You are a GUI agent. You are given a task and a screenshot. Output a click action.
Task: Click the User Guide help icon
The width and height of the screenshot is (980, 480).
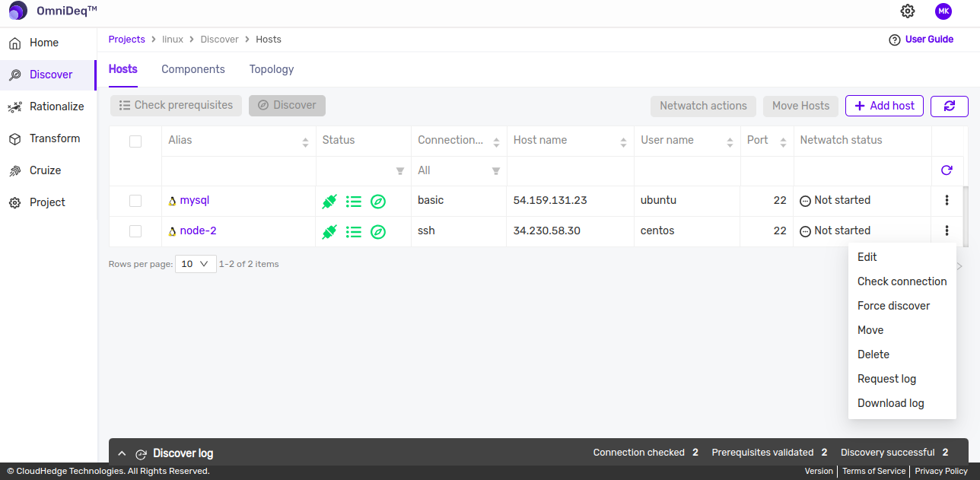895,40
